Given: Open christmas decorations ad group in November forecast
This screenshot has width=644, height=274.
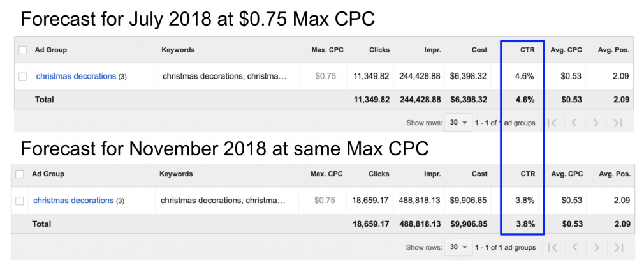Looking at the screenshot, I should click(73, 201).
